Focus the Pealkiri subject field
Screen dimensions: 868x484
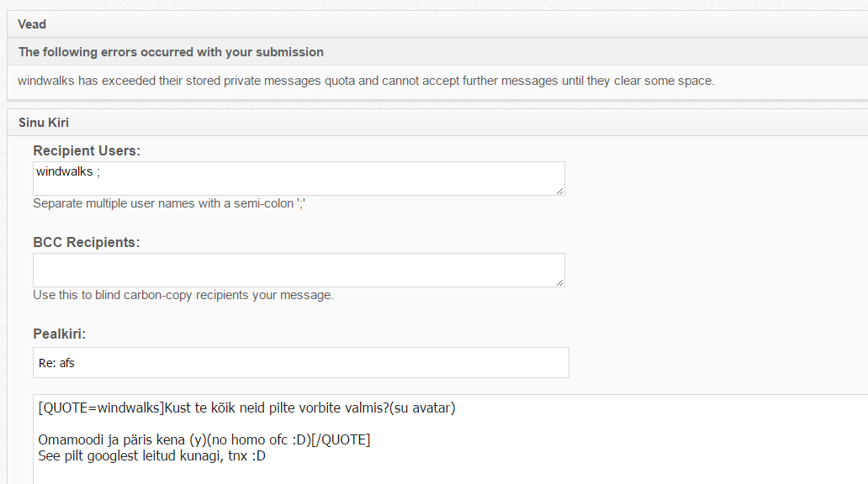(336, 363)
